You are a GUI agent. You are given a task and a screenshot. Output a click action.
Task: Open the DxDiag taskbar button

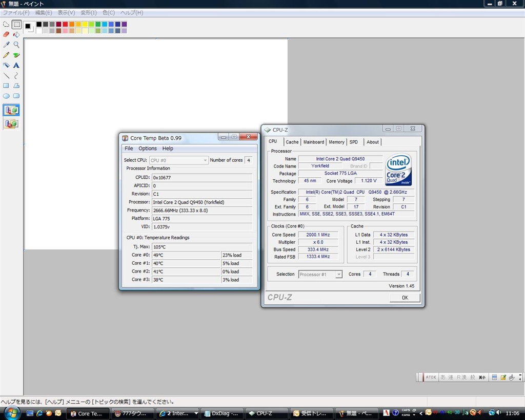tap(221, 413)
